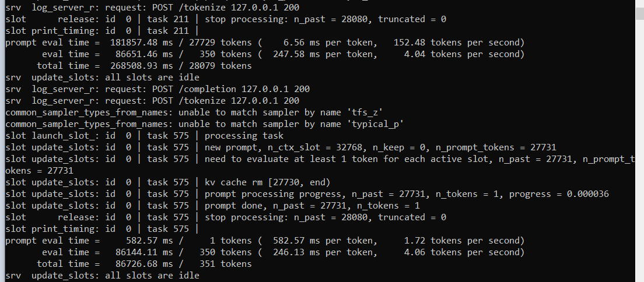Click the 'processing task' line for task 575
Image resolution: width=644 pixels, height=282 pixels.
144,136
